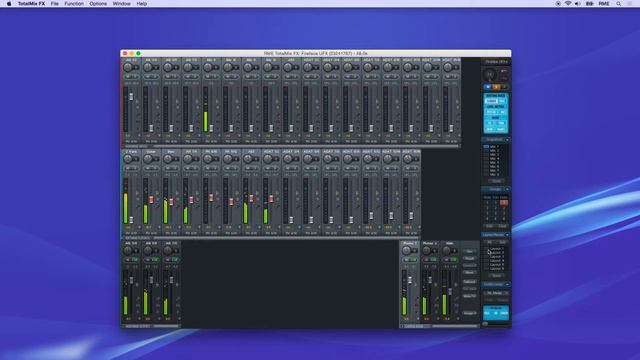Click Store button under Snapshots list
The height and width of the screenshot is (360, 640).
(x=496, y=181)
